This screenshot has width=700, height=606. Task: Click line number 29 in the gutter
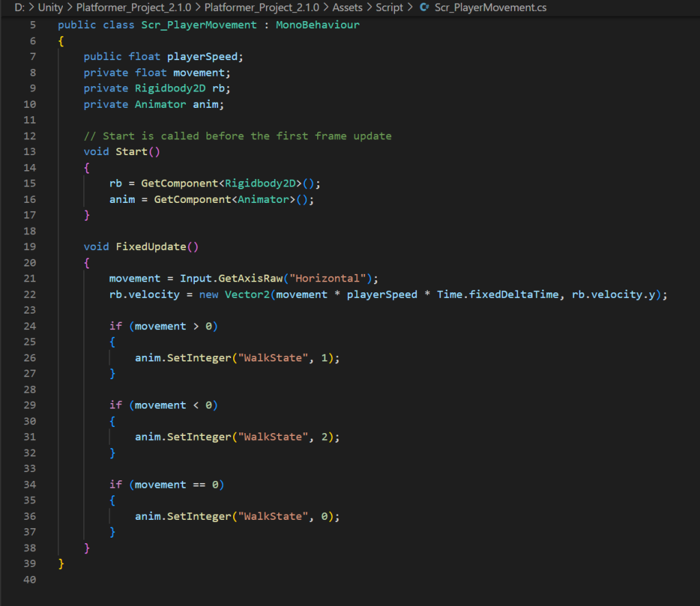[29, 405]
